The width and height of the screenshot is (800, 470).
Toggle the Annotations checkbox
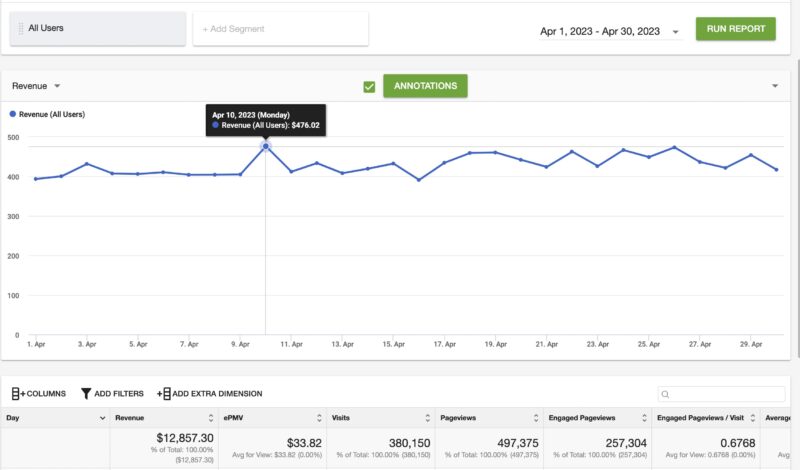click(370, 87)
